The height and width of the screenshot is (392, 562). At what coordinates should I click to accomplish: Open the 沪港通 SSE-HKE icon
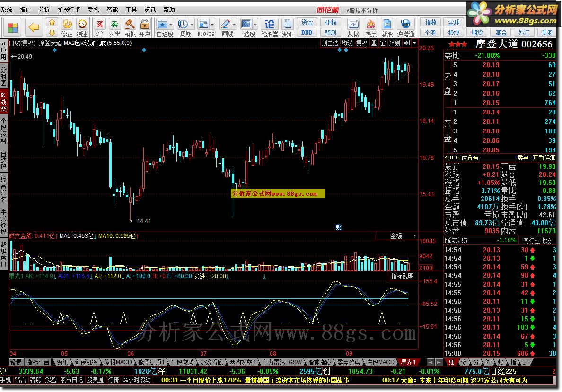pyautogui.click(x=406, y=27)
